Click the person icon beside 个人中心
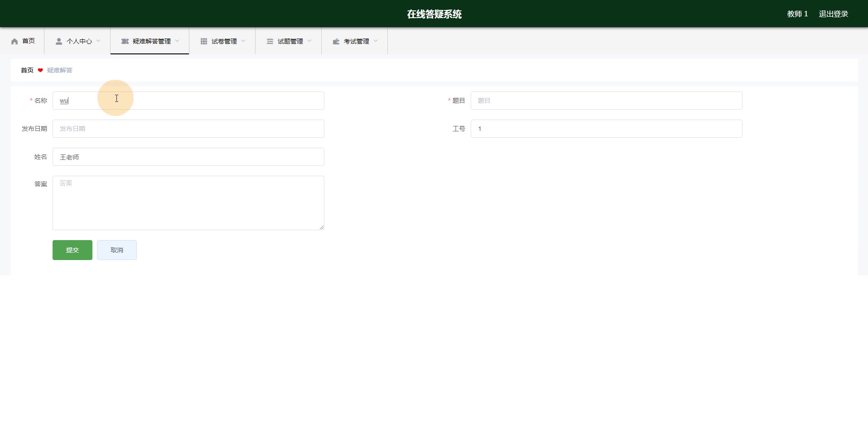The image size is (868, 424). [x=59, y=41]
